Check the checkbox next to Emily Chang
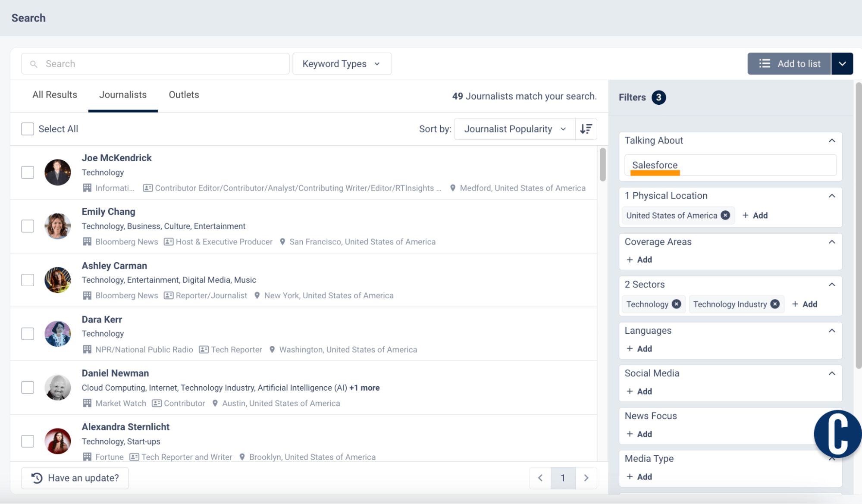 click(x=27, y=226)
